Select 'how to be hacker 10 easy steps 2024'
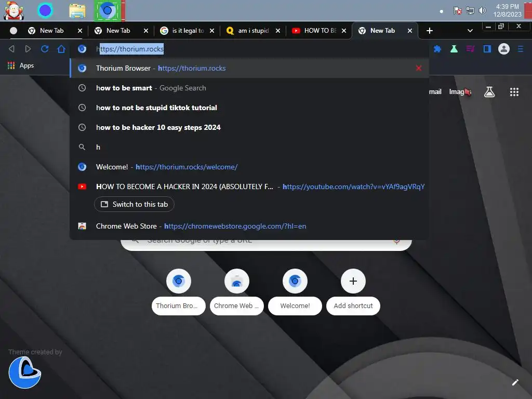The width and height of the screenshot is (532, 399). point(249,127)
